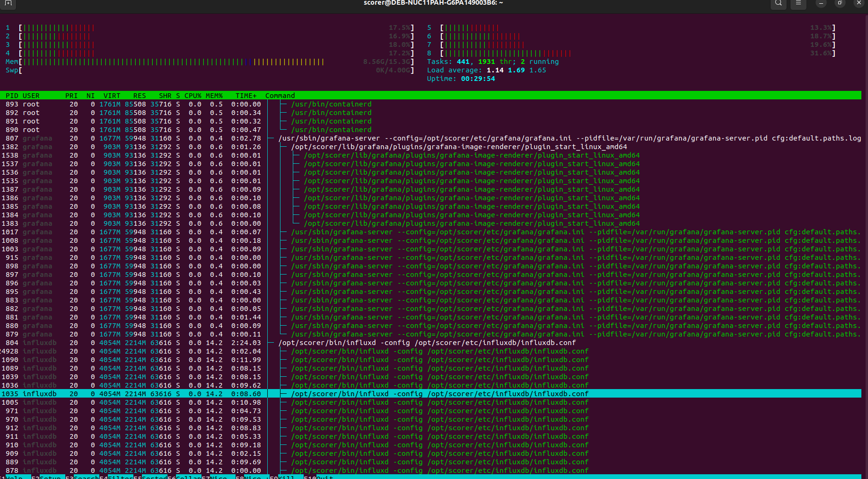
Task: Click Collap in the function bar
Action: [x=188, y=477]
